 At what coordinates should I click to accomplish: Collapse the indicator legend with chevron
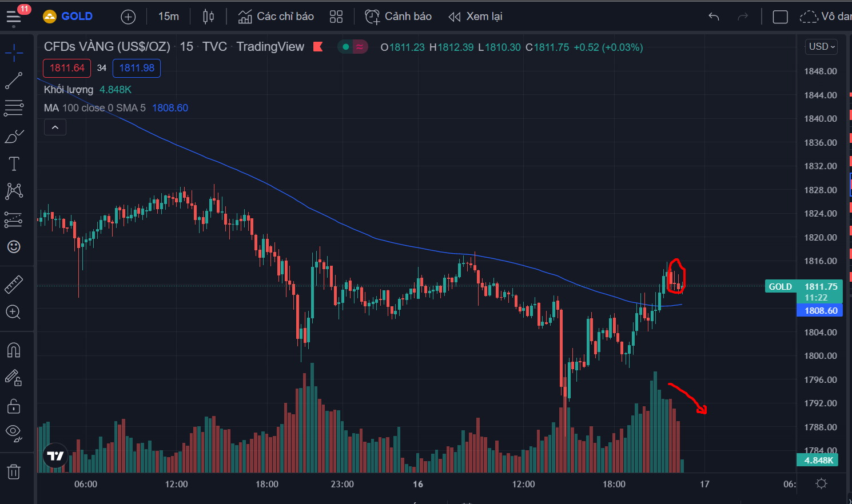click(x=55, y=127)
